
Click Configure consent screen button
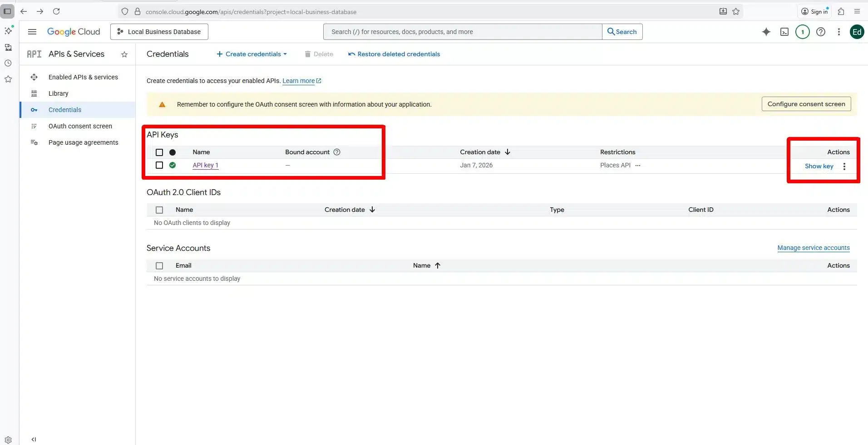pos(806,104)
